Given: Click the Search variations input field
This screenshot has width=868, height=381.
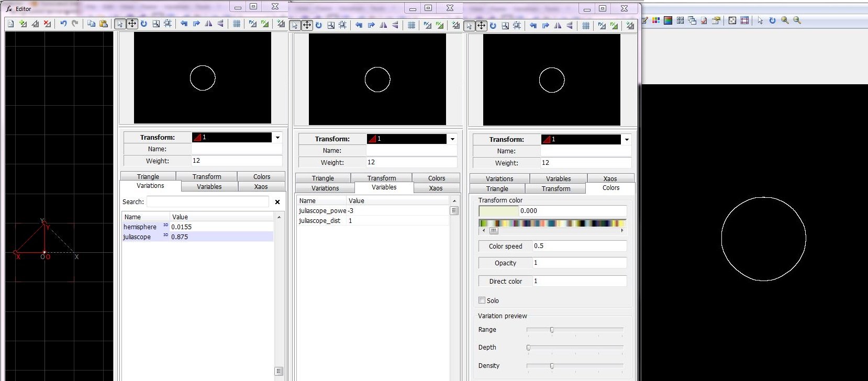Looking at the screenshot, I should [x=208, y=202].
